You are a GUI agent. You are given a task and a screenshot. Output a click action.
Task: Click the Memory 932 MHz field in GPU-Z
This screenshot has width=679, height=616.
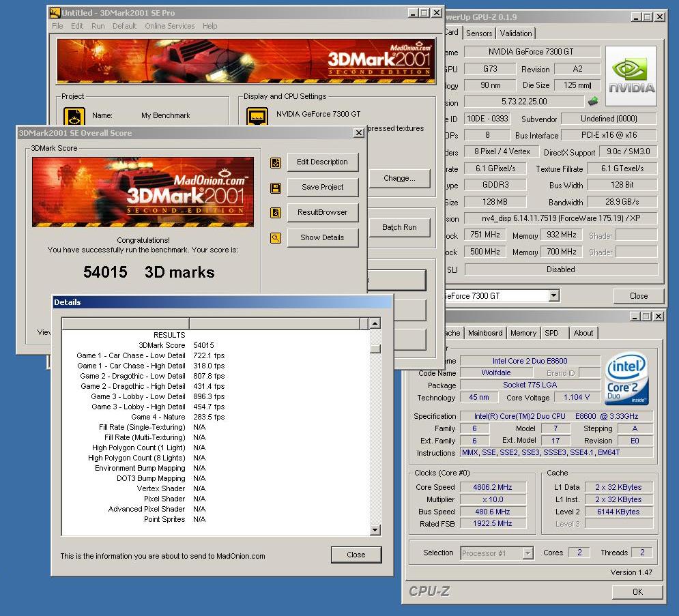tap(562, 235)
